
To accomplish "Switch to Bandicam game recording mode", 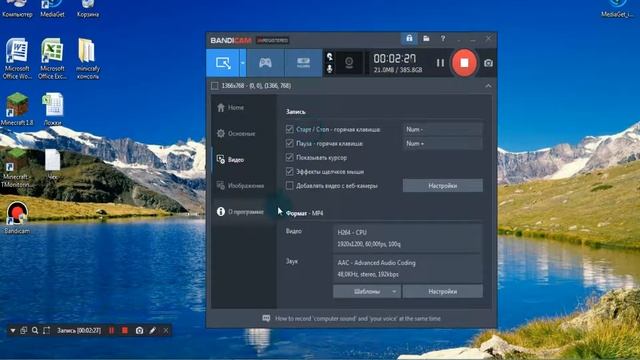I will pos(265,63).
